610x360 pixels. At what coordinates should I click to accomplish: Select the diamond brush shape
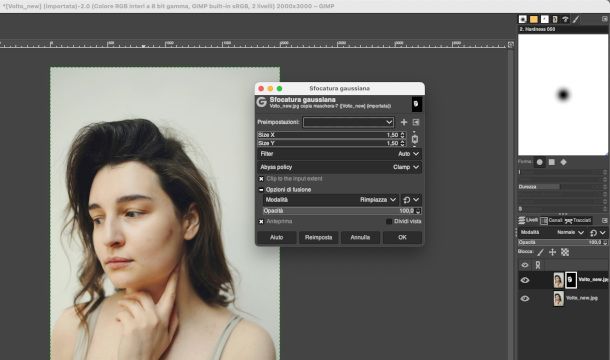tap(563, 162)
